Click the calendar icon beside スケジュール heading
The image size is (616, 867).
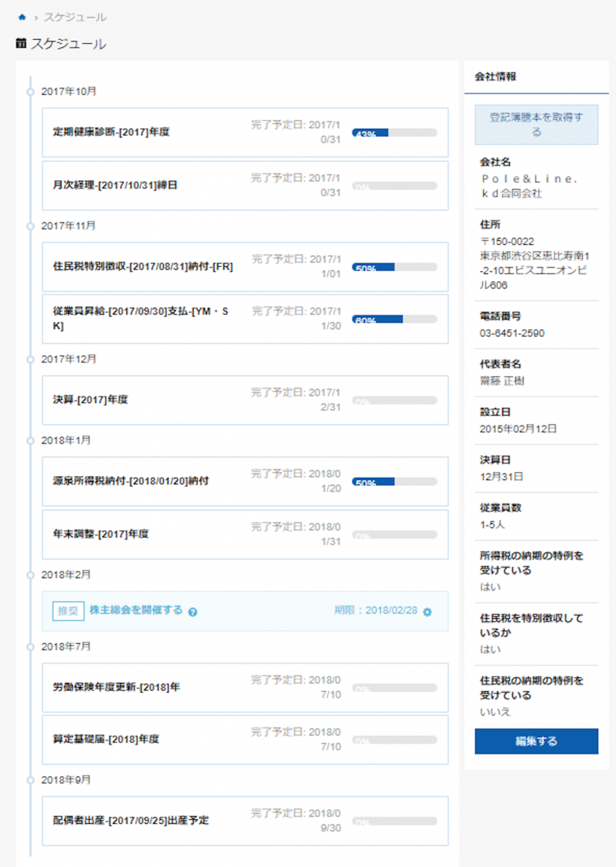point(21,44)
